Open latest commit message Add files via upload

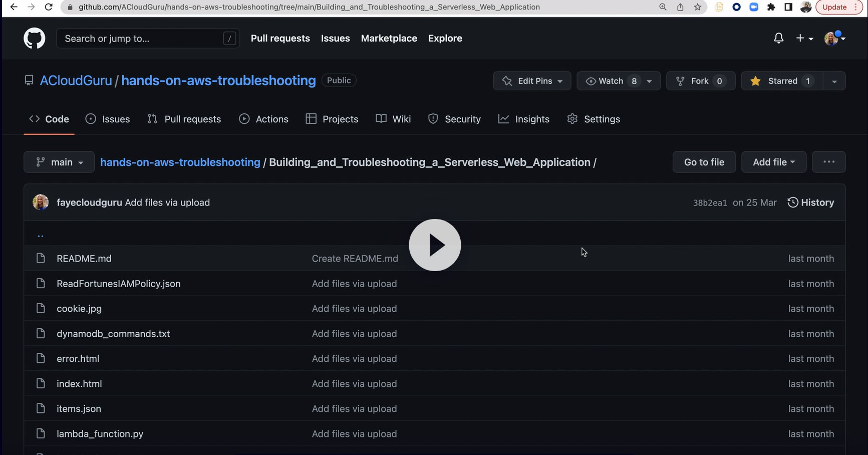[x=167, y=202]
